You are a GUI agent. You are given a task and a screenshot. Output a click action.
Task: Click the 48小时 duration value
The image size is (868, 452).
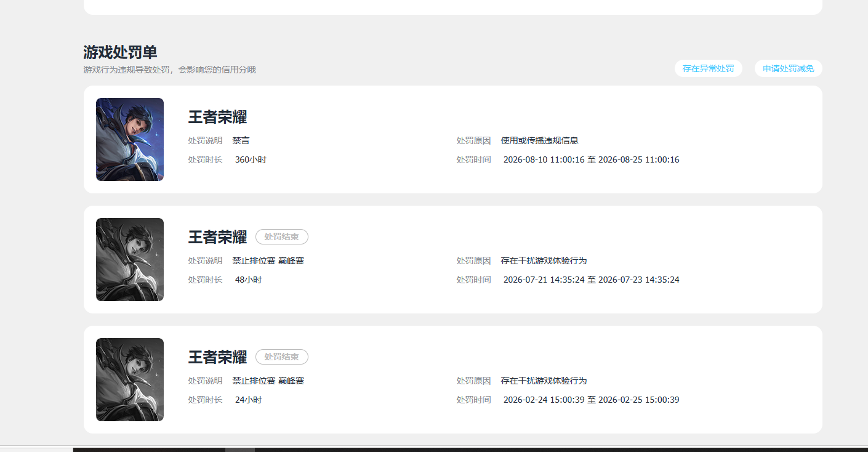pos(248,280)
